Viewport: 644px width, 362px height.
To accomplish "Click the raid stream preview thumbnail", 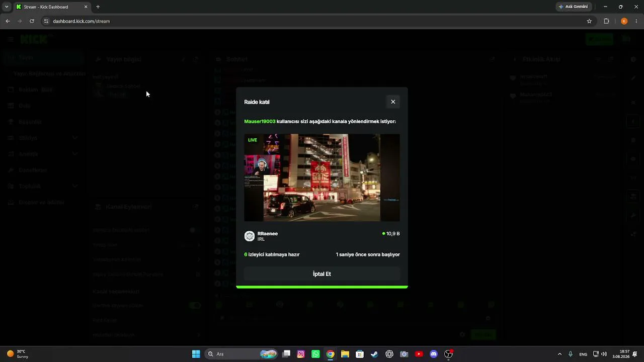I will tap(322, 177).
